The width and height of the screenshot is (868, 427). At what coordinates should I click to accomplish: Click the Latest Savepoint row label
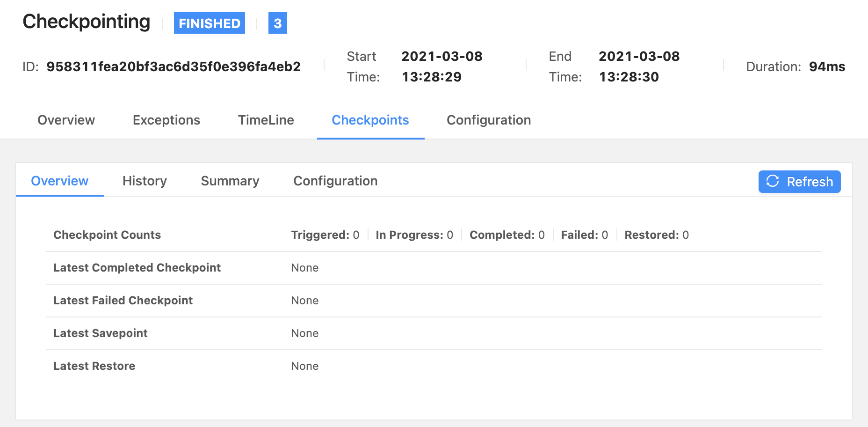pos(101,333)
